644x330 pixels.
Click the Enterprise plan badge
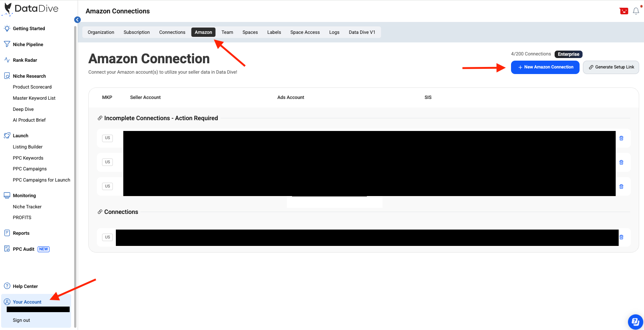point(568,54)
